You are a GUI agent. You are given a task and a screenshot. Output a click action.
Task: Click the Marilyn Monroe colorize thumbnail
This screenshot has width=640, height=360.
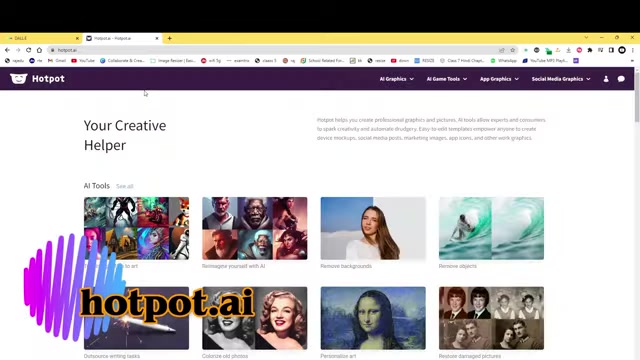tap(255, 318)
